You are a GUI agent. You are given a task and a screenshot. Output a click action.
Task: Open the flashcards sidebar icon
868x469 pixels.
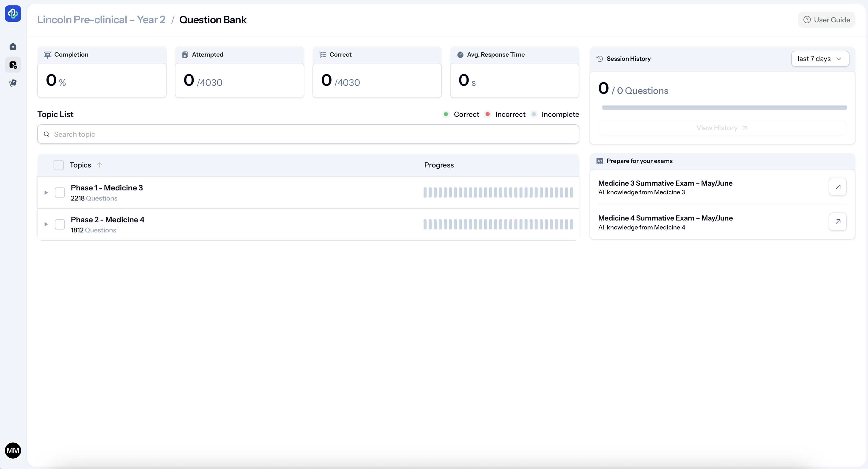pyautogui.click(x=13, y=83)
